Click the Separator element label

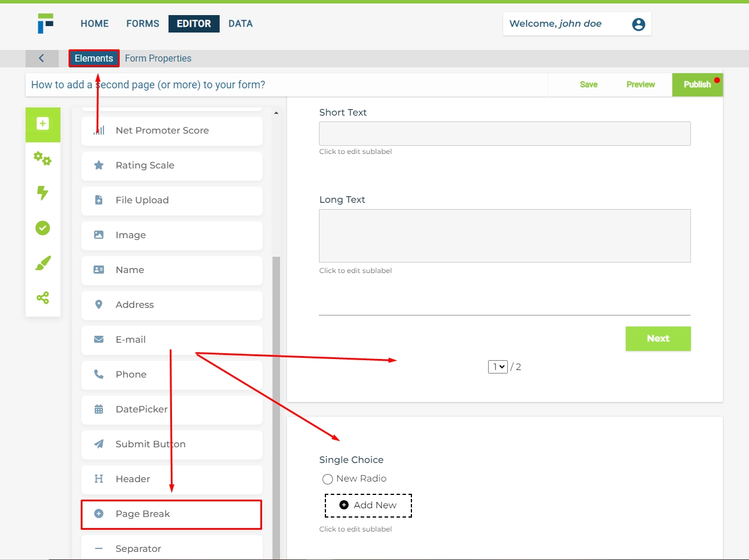pos(138,549)
